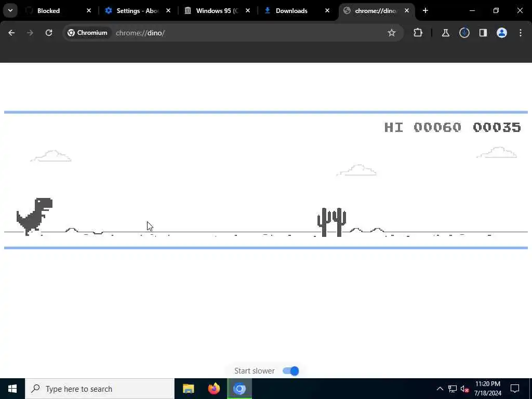This screenshot has height=399, width=532.
Task: Click the muted volume tray icon
Action: pyautogui.click(x=465, y=389)
